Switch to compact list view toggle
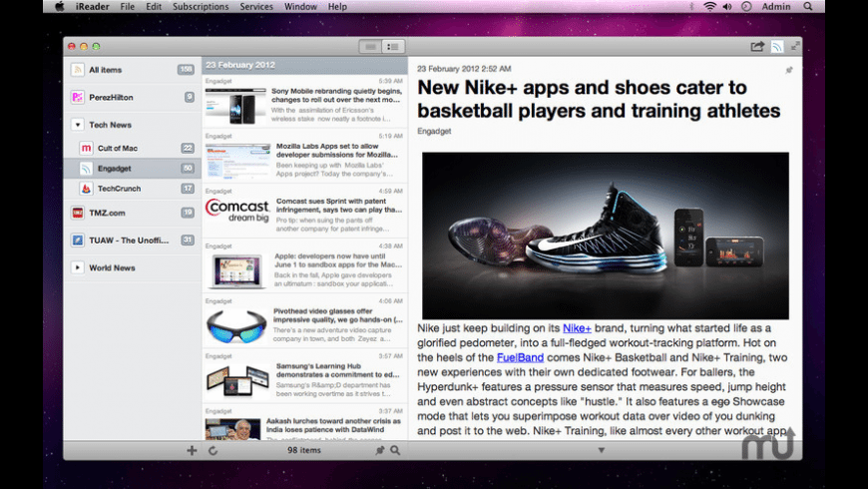 pos(371,46)
